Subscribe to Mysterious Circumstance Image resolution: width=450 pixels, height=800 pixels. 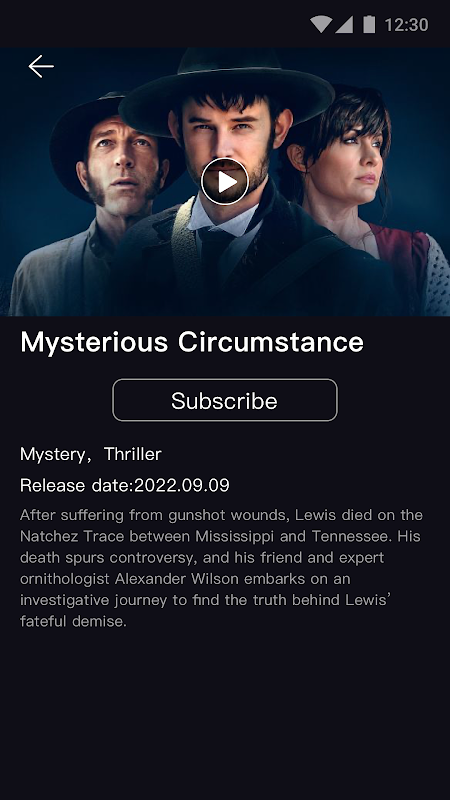(x=224, y=400)
